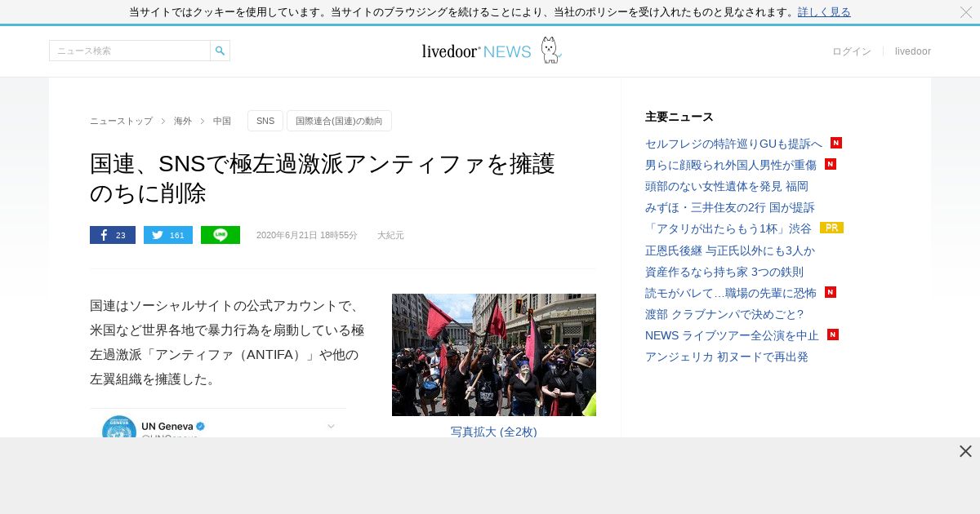Viewport: 980px width, 514px height.
Task: Open livedoor NEWS logo homepage
Action: click(476, 51)
